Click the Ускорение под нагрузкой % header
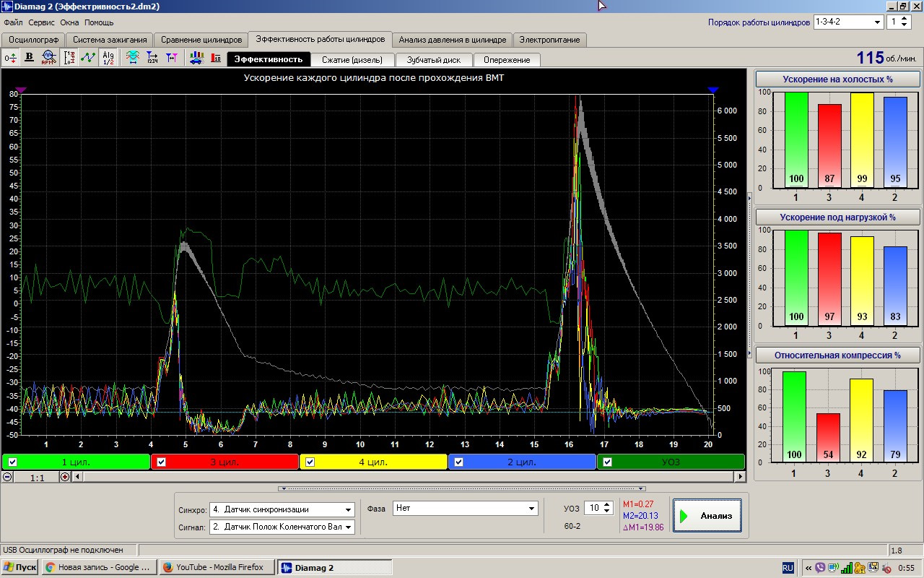The width and height of the screenshot is (924, 578). (x=838, y=217)
